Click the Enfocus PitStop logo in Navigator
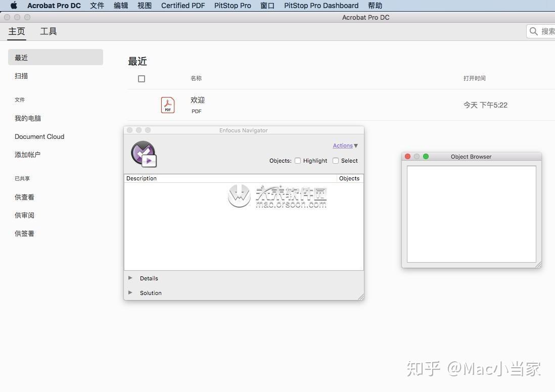The width and height of the screenshot is (555, 392). pos(143,153)
